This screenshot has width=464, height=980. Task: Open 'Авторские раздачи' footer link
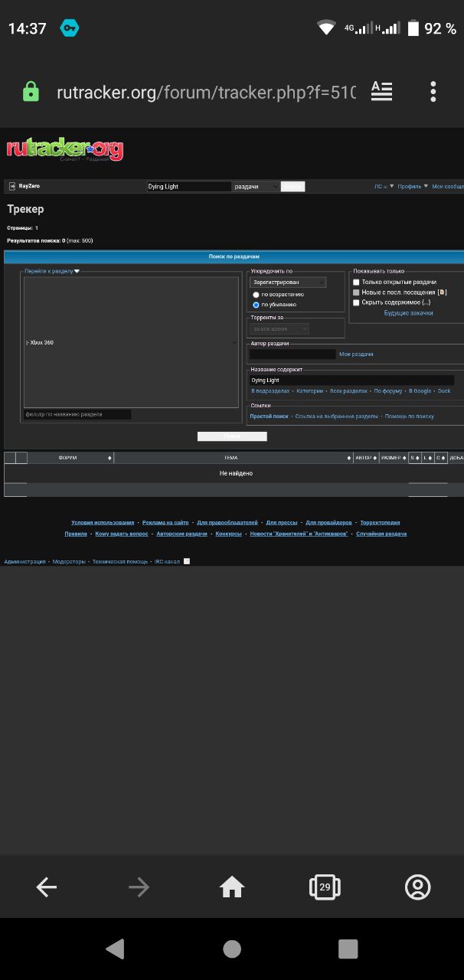coord(181,534)
